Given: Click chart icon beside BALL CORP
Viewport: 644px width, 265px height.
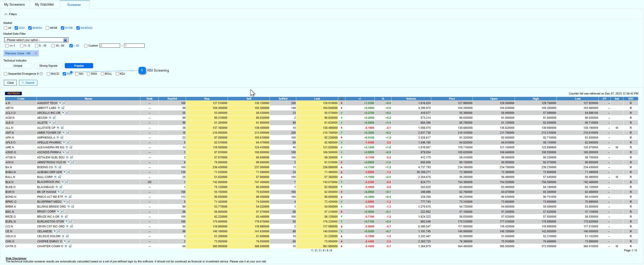Looking at the screenshot, I should [60, 177].
